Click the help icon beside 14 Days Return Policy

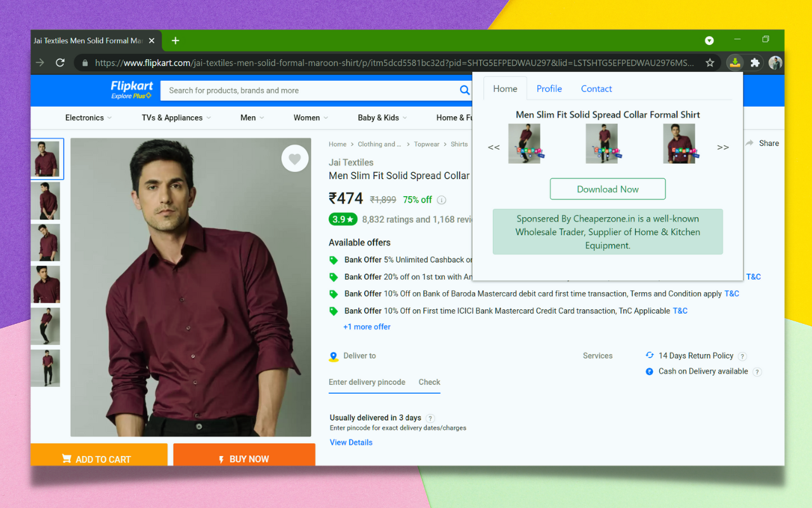(742, 356)
